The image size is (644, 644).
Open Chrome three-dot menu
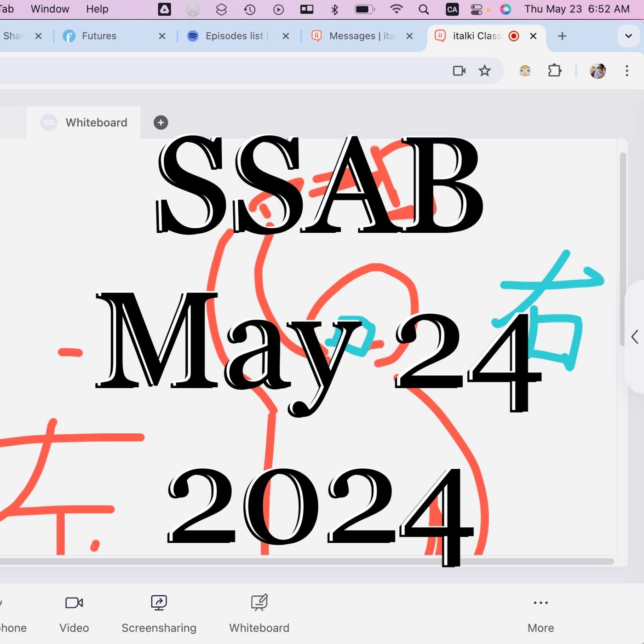coord(627,71)
